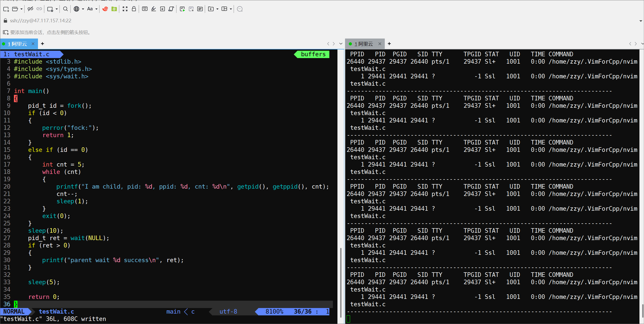Screen dimensions: 644x324
Task: Add new tab in left pane
Action: coord(43,44)
